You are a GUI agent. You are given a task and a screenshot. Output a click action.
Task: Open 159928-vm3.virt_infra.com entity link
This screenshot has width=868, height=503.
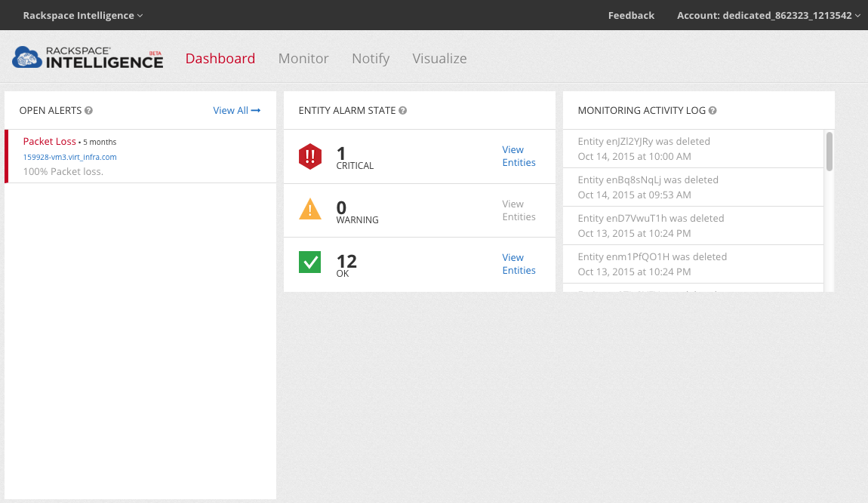69,157
